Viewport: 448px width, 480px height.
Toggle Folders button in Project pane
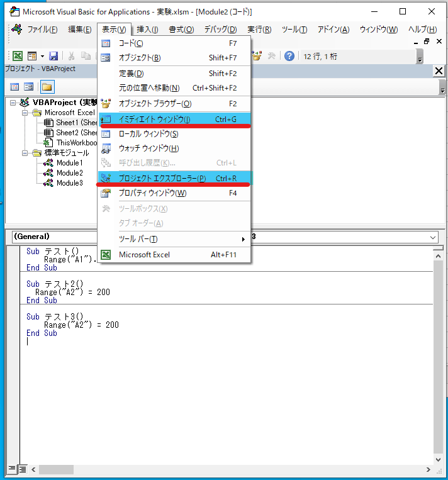pos(47,87)
